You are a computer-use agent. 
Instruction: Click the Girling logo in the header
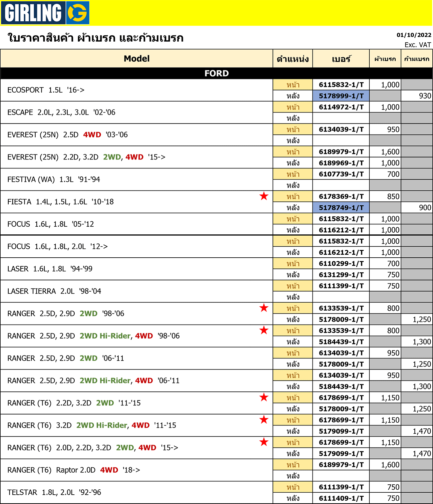[45, 13]
